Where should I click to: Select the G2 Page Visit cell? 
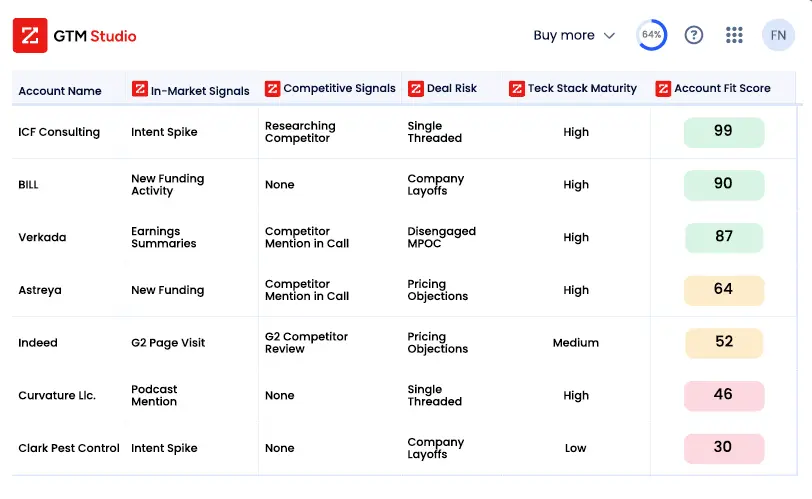coord(168,343)
